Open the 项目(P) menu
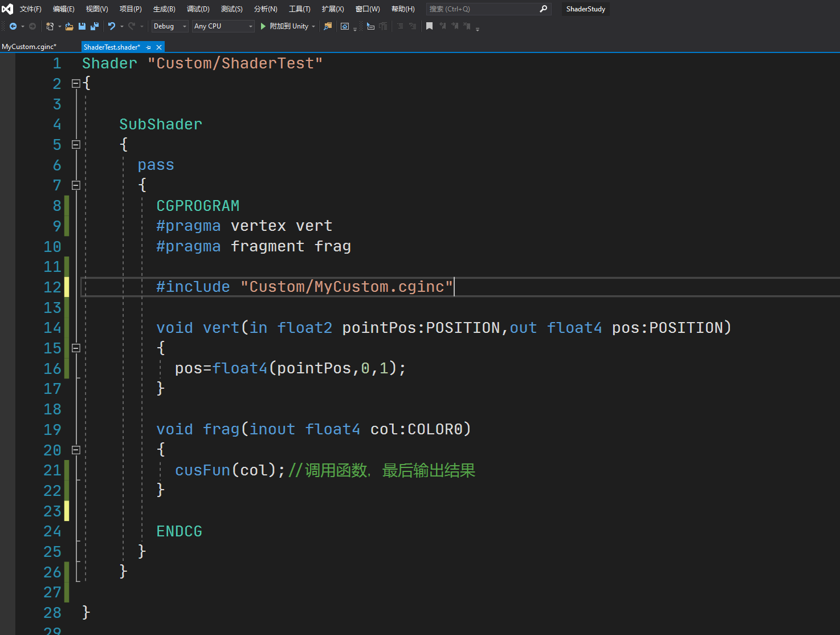This screenshot has width=840, height=635. point(131,9)
